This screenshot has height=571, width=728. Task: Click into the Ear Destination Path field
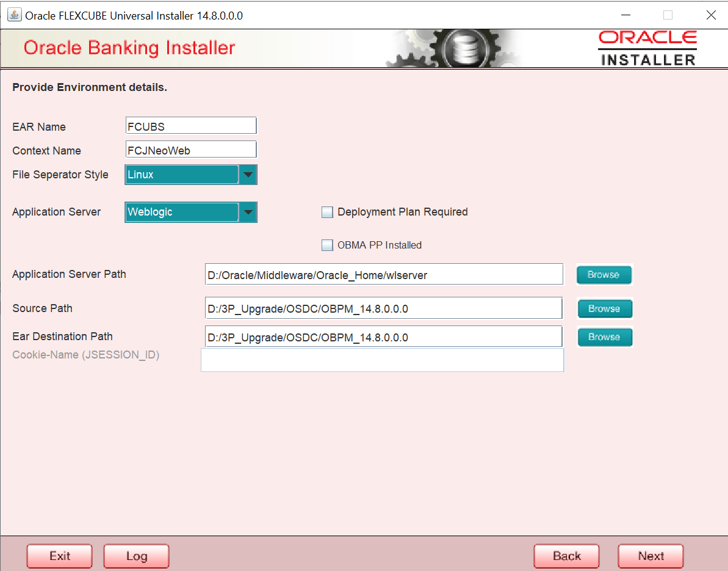pyautogui.click(x=383, y=337)
